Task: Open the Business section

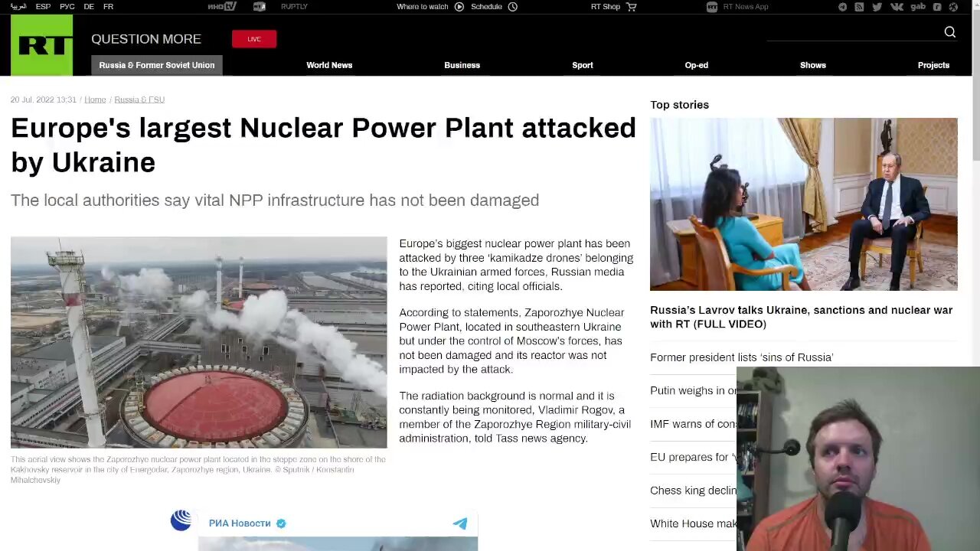Action: click(x=462, y=65)
